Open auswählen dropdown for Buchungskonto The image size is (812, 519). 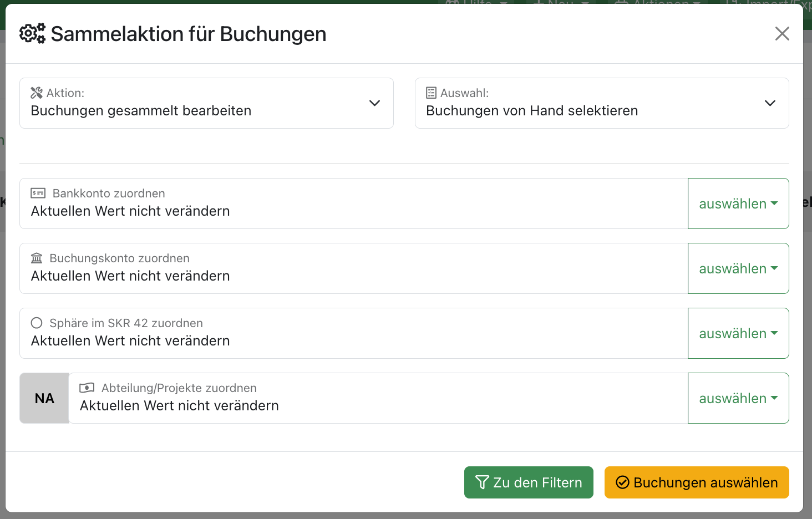click(738, 268)
